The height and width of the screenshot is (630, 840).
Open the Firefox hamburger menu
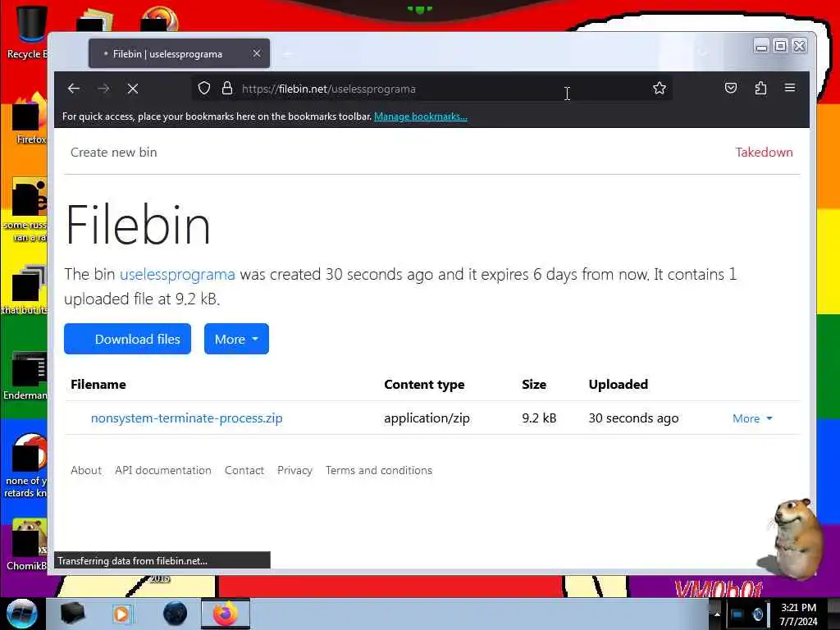[790, 87]
